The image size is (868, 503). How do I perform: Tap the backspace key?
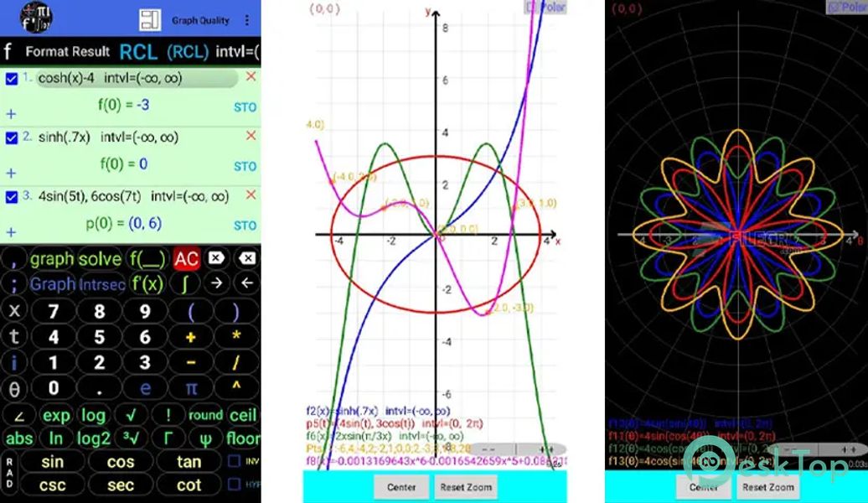point(247,258)
